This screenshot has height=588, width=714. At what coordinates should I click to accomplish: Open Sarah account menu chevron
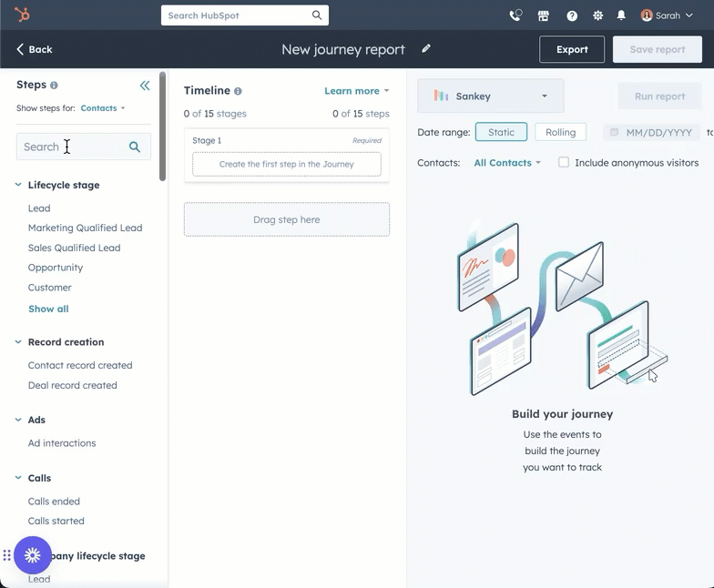pos(688,15)
